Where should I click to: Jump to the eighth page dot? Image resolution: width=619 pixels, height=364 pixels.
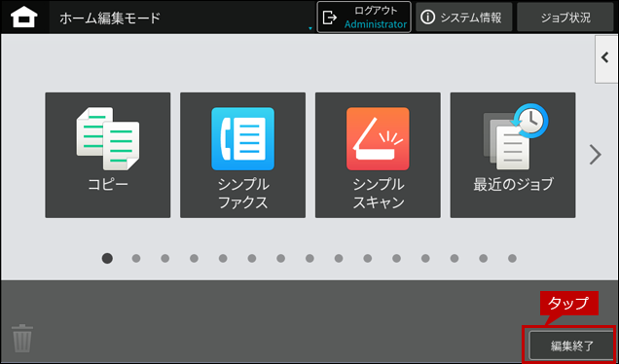pyautogui.click(x=309, y=259)
